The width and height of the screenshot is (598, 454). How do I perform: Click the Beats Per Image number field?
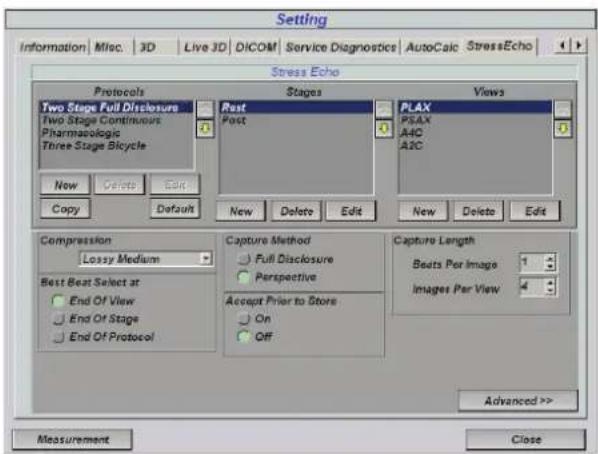click(533, 262)
